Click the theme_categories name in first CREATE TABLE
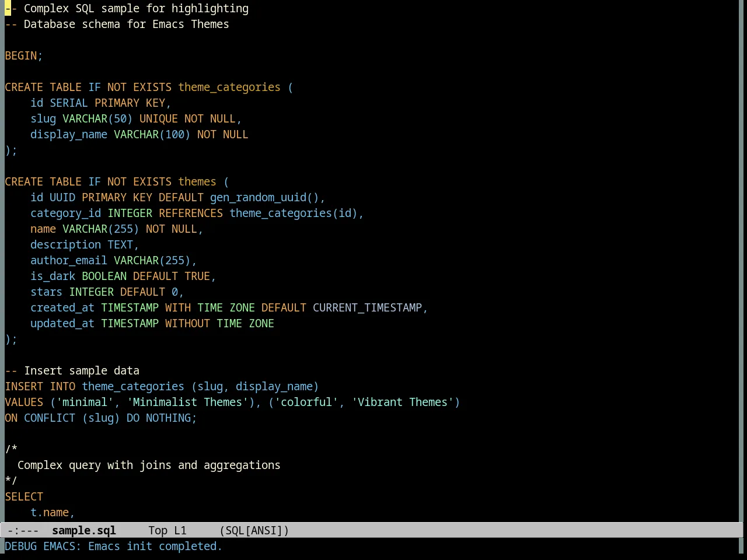 tap(229, 87)
